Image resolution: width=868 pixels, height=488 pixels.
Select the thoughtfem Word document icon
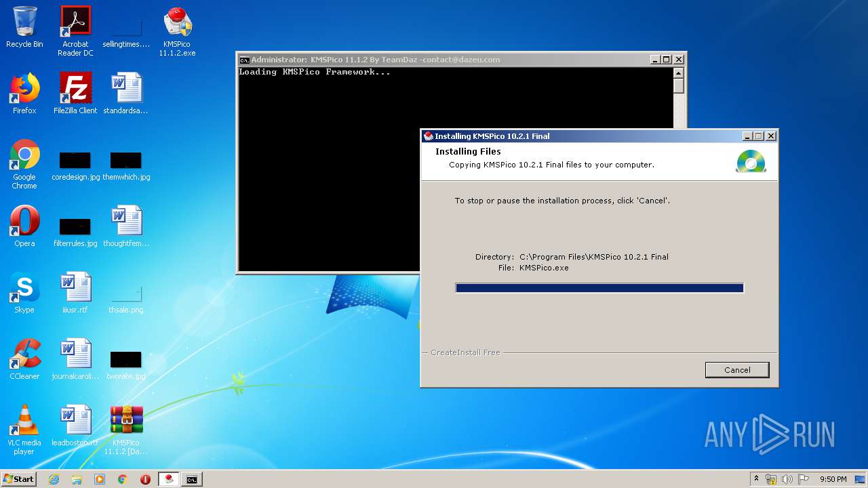[126, 226]
